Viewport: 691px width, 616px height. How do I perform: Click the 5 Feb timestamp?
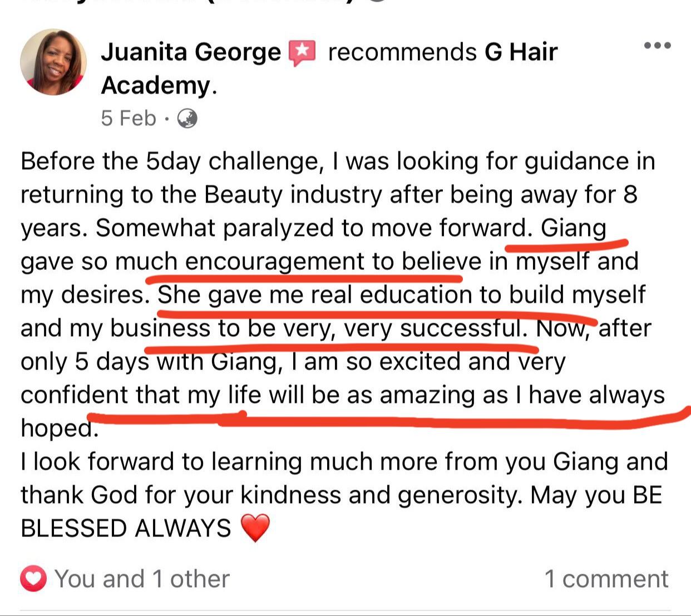[129, 118]
